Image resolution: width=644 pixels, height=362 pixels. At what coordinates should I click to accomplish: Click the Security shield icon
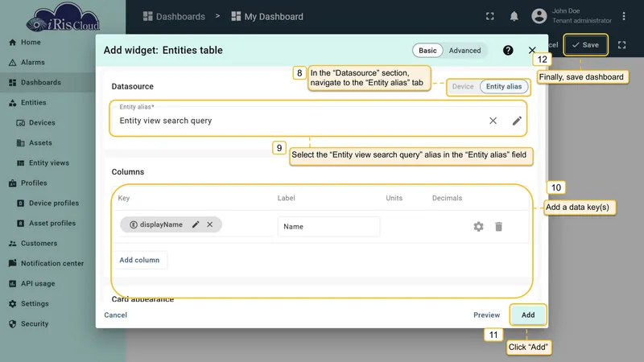coord(12,324)
